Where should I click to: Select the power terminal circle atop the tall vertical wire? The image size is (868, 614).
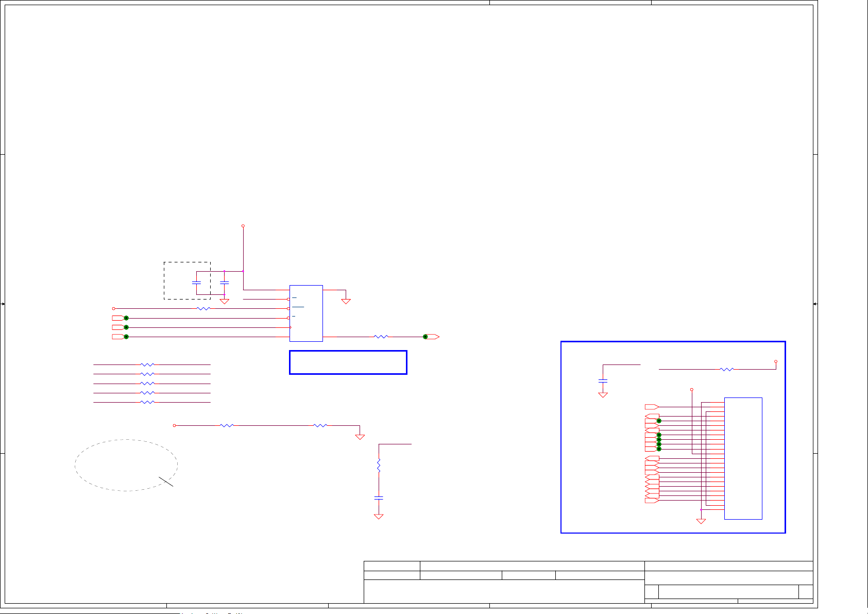[x=243, y=226]
